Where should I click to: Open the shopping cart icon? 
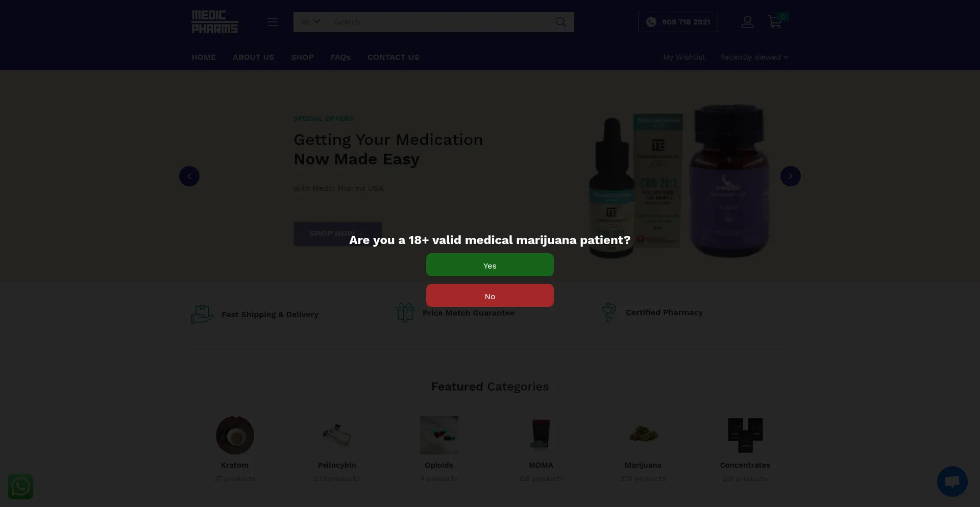tap(775, 22)
